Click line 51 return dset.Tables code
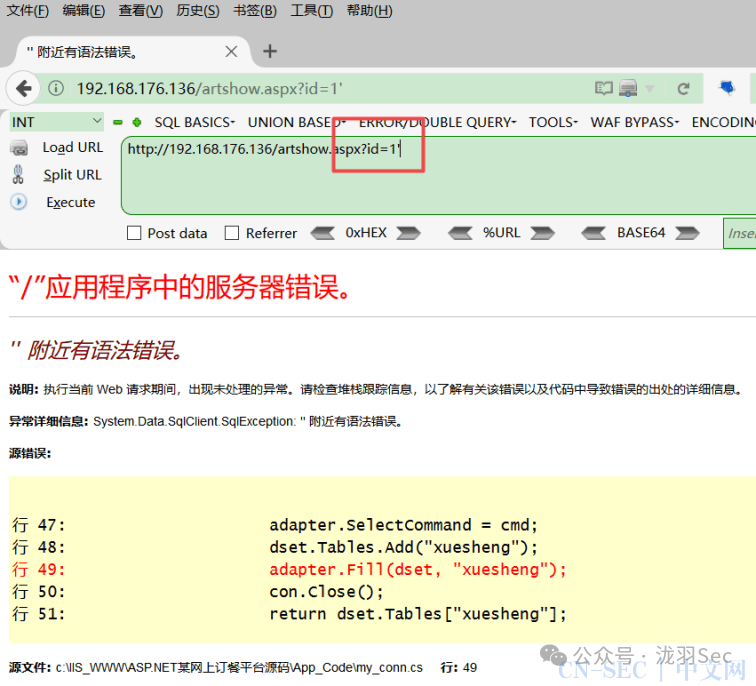The image size is (756, 686). coord(418,614)
